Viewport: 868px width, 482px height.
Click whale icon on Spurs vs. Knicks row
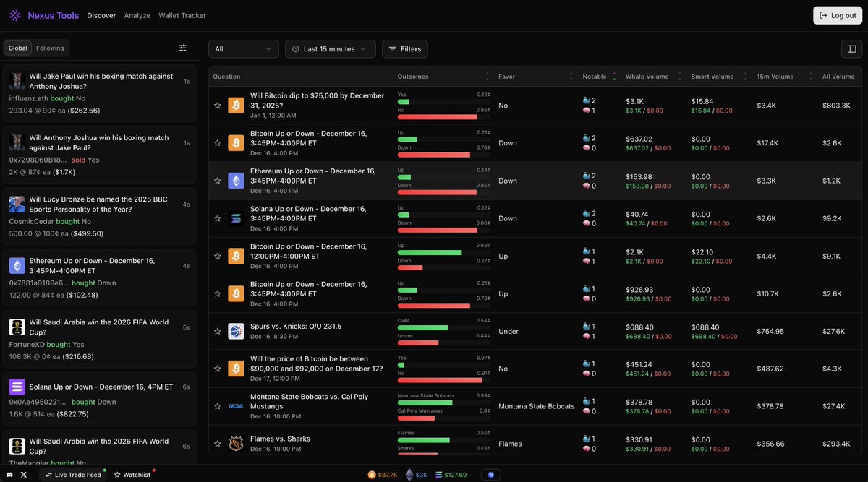tap(587, 326)
